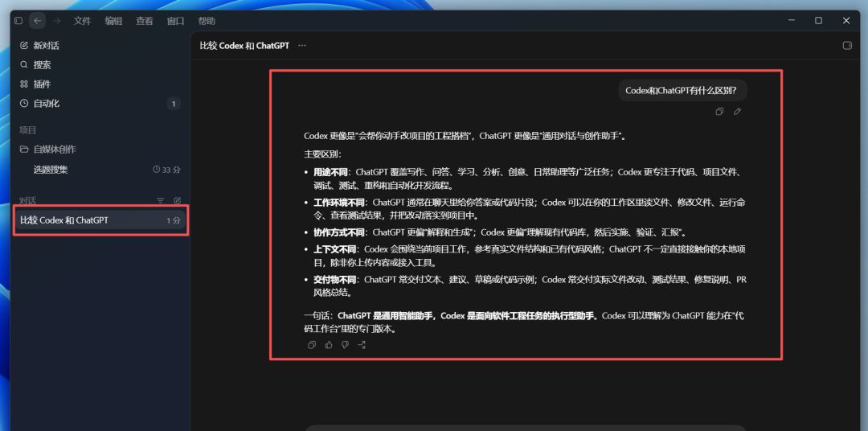
Task: Toggle the left sidebar panel icon
Action: 18,20
